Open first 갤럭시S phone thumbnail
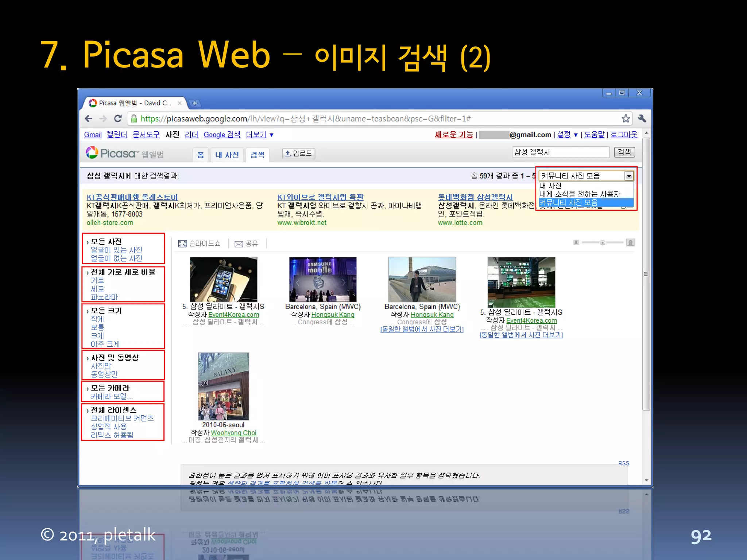The image size is (747, 560). point(224,279)
